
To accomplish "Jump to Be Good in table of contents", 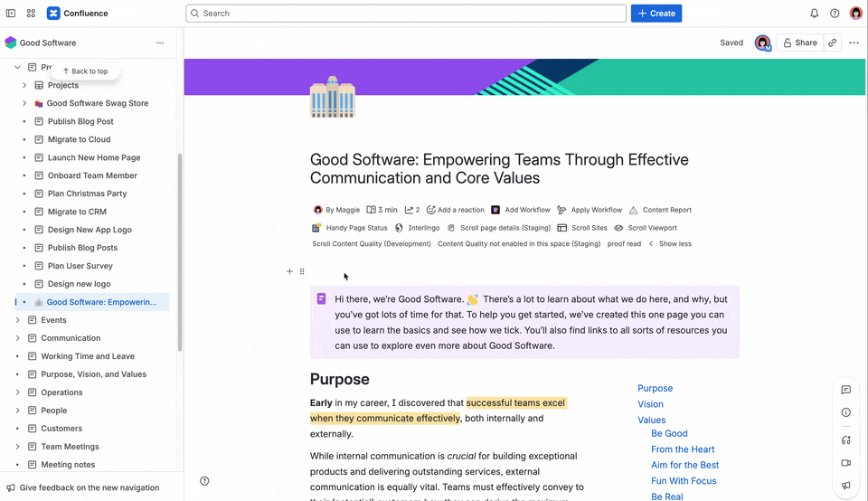I will pyautogui.click(x=669, y=433).
